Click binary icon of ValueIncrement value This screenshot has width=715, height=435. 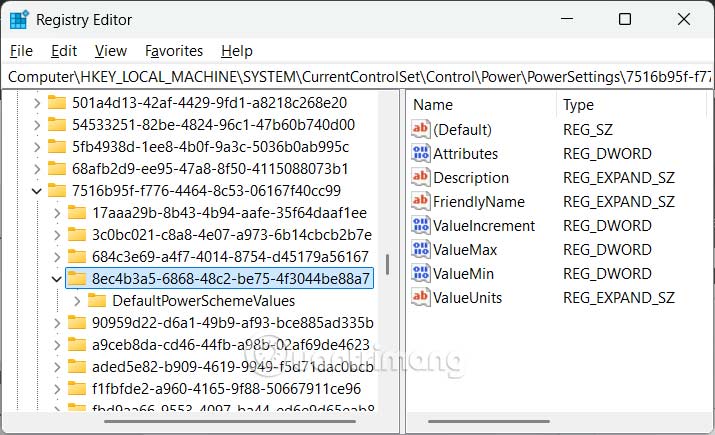[x=420, y=225]
